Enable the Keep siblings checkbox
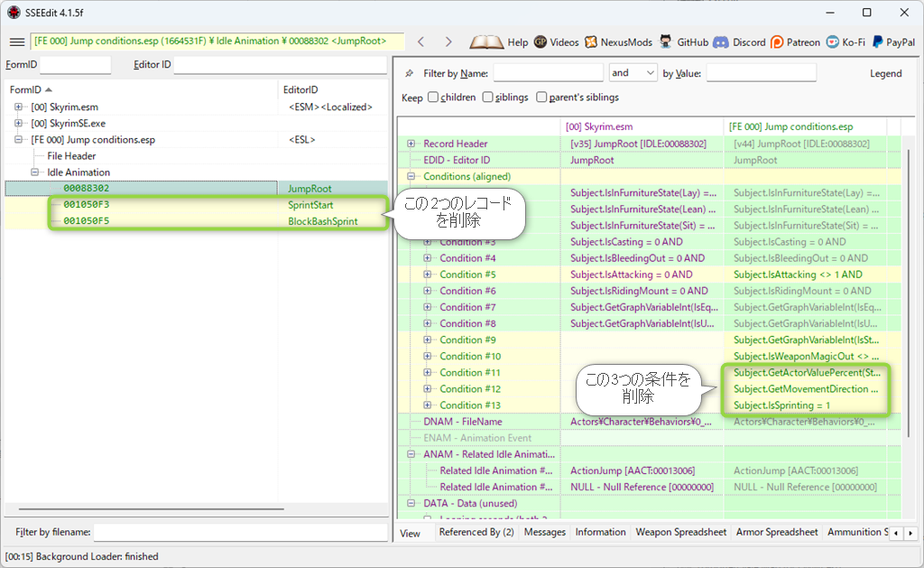 [x=487, y=98]
